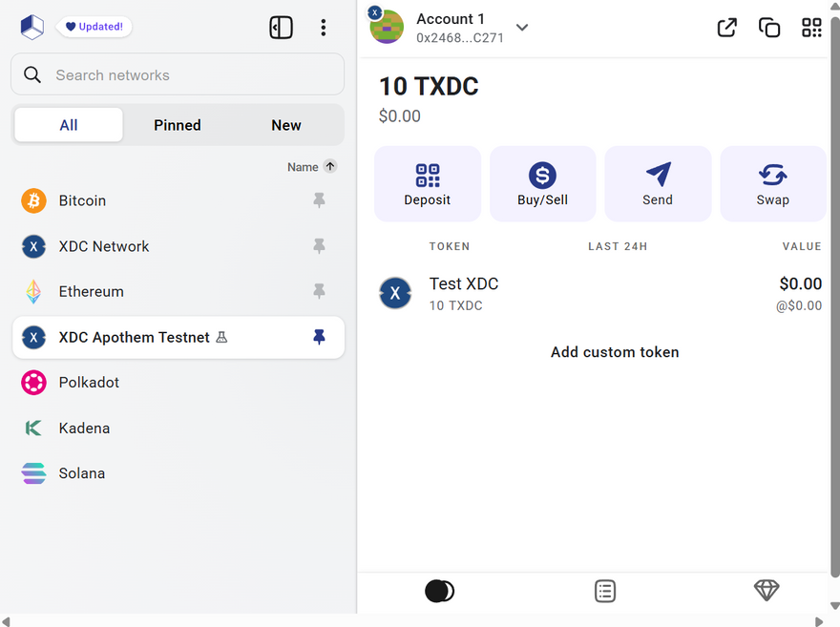Viewport: 840px width, 627px height.
Task: Expand the Account 1 dropdown chevron
Action: 522,28
